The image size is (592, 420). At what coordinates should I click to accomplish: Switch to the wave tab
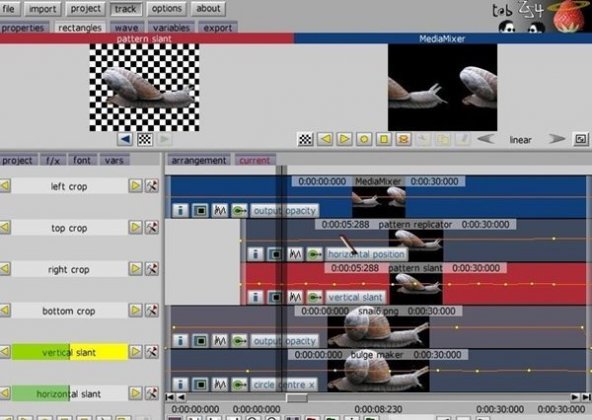pos(126,28)
